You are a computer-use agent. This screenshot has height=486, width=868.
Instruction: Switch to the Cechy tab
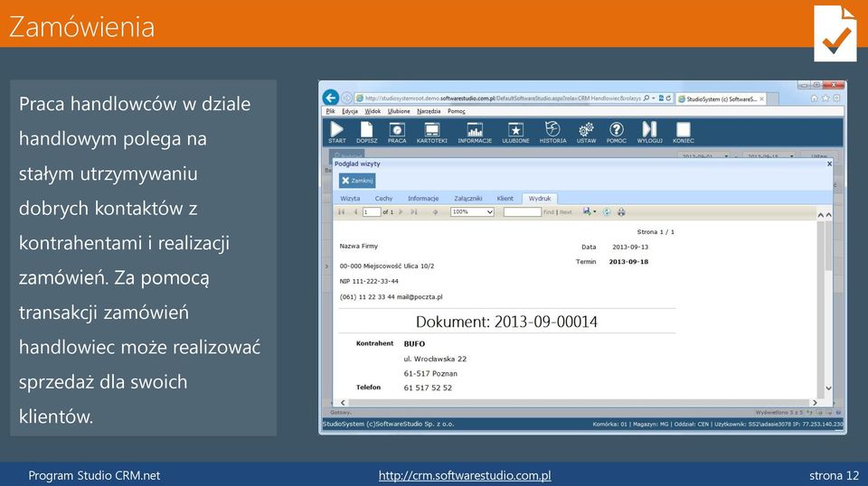[383, 199]
